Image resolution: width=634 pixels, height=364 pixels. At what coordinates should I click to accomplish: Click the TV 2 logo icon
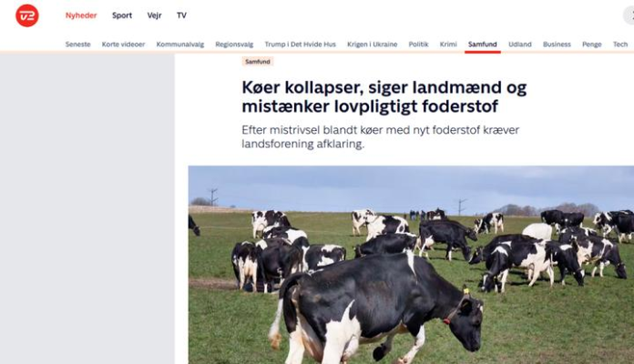pos(27,15)
